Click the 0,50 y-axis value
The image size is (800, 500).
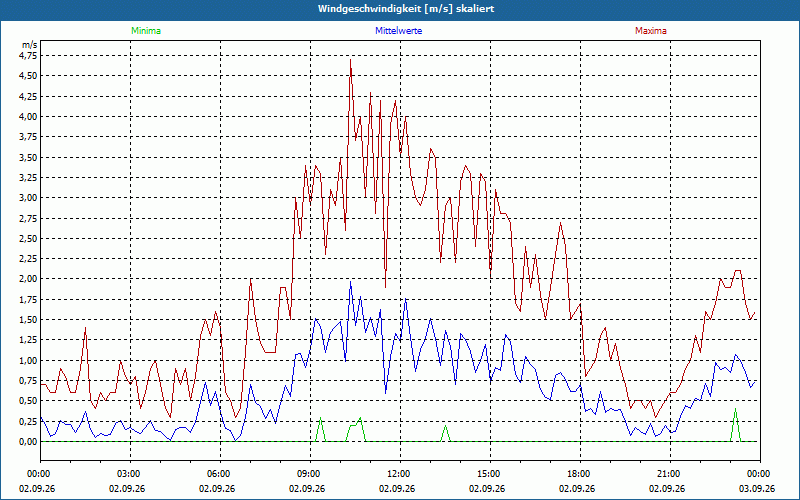click(28, 401)
